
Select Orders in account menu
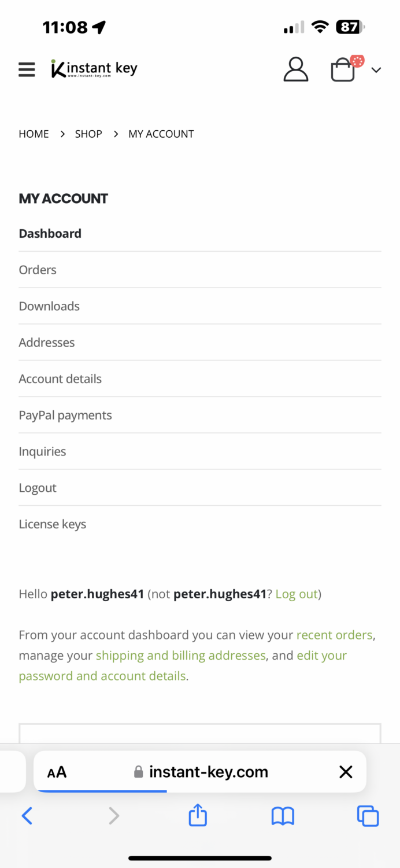(38, 270)
